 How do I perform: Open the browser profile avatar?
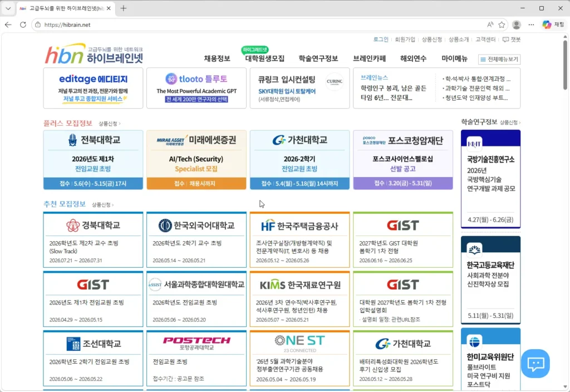516,24
